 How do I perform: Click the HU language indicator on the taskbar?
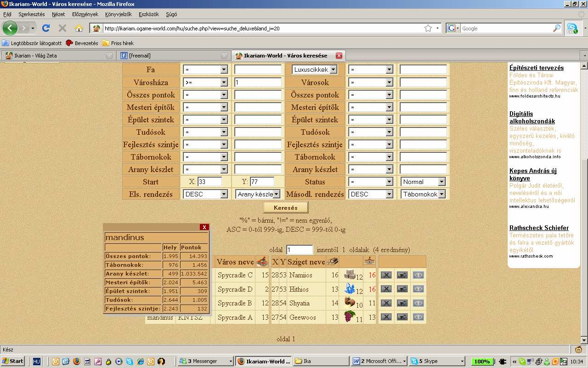[37, 362]
